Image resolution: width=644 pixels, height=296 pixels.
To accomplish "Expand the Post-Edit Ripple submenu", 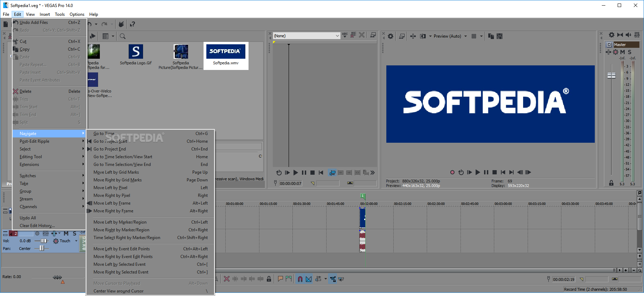I will click(50, 141).
